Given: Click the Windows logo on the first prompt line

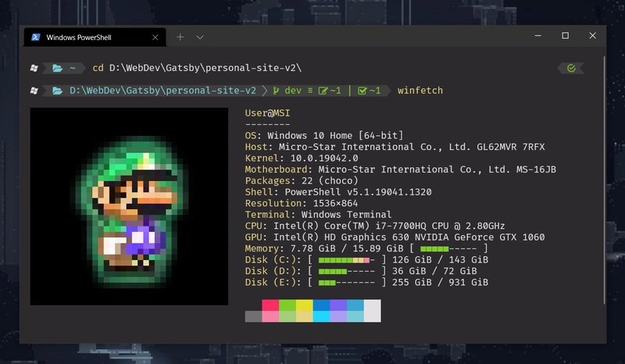Looking at the screenshot, I should [34, 68].
